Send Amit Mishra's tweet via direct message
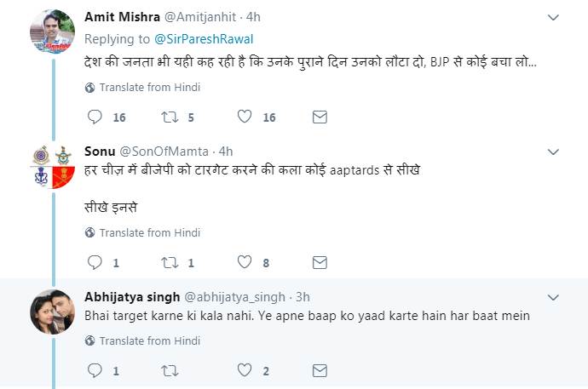Image resolution: width=588 pixels, height=389 pixels. click(320, 117)
